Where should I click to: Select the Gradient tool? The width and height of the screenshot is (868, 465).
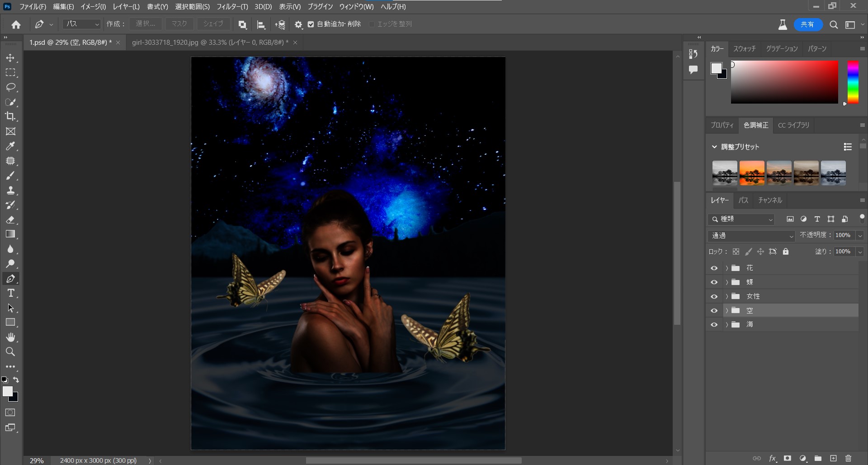(x=10, y=234)
